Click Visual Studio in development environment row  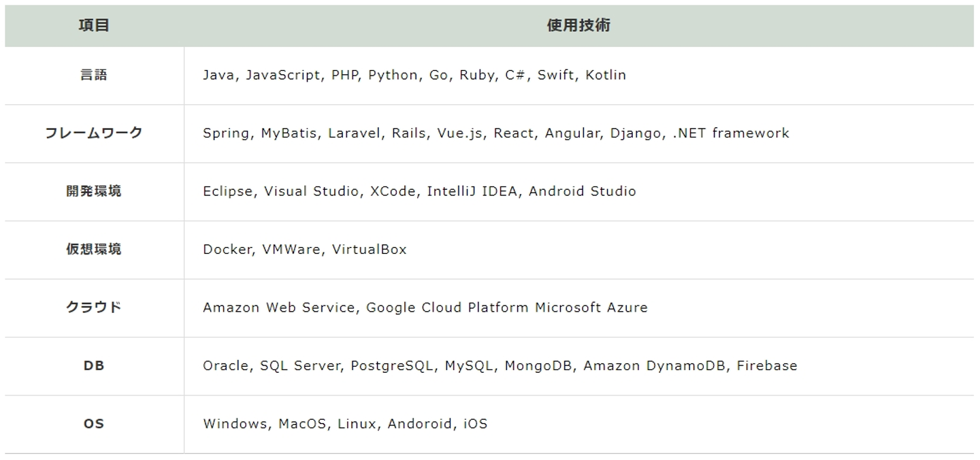[x=311, y=191]
